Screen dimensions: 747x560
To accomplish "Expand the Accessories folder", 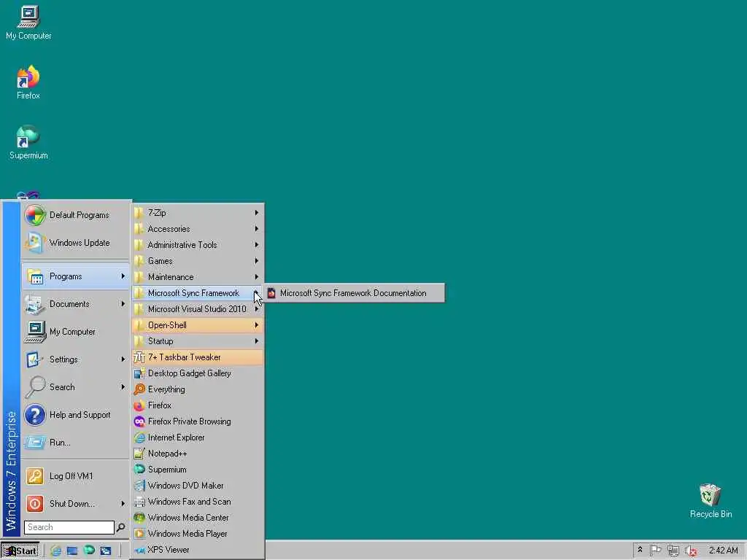I will (198, 229).
